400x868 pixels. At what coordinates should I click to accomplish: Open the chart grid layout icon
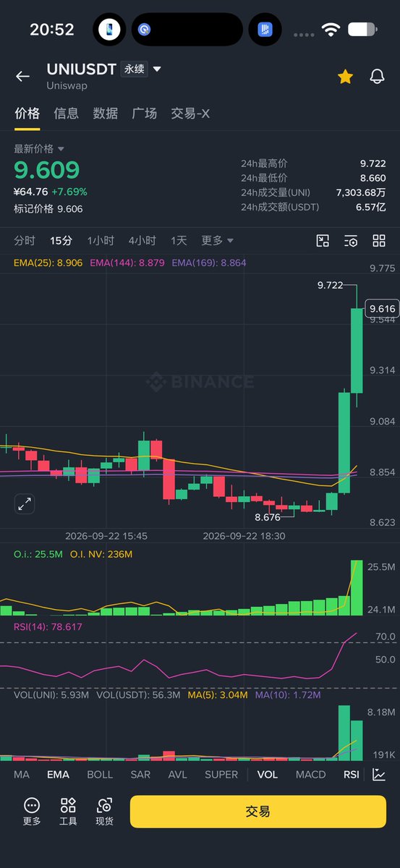pos(379,241)
